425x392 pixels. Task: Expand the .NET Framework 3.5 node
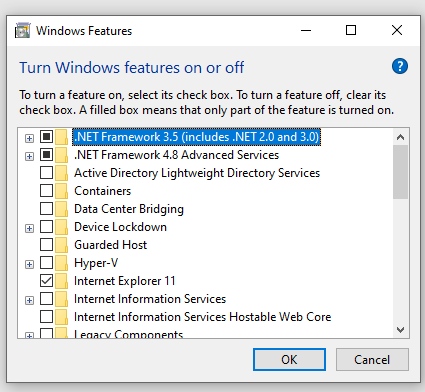pyautogui.click(x=29, y=138)
